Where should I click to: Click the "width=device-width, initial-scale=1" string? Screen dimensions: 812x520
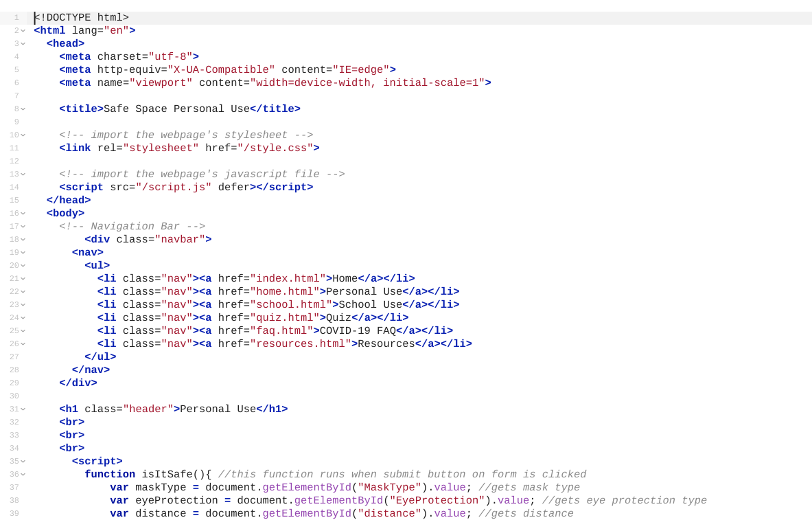pos(367,82)
